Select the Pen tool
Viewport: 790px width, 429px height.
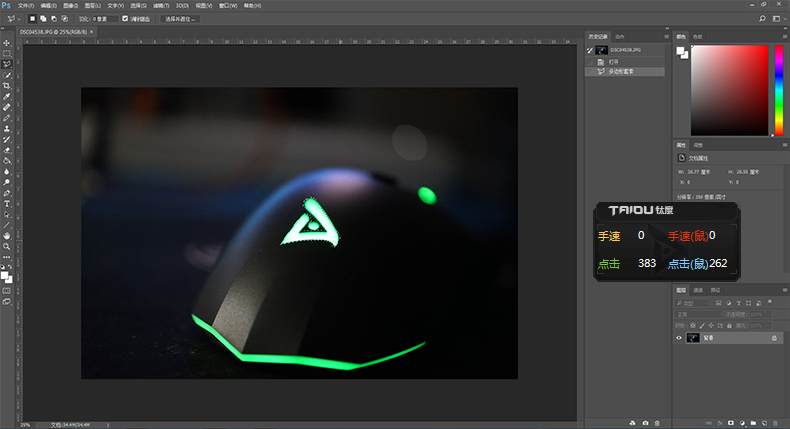[x=7, y=193]
